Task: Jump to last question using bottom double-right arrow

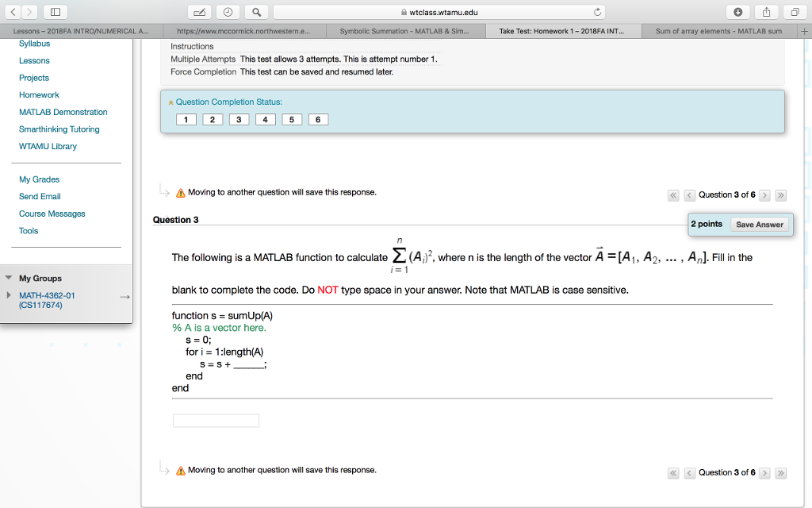Action: click(781, 473)
